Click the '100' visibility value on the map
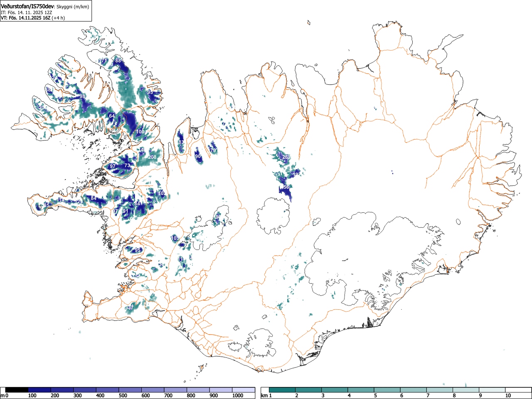The image size is (532, 399). (x=140, y=132)
